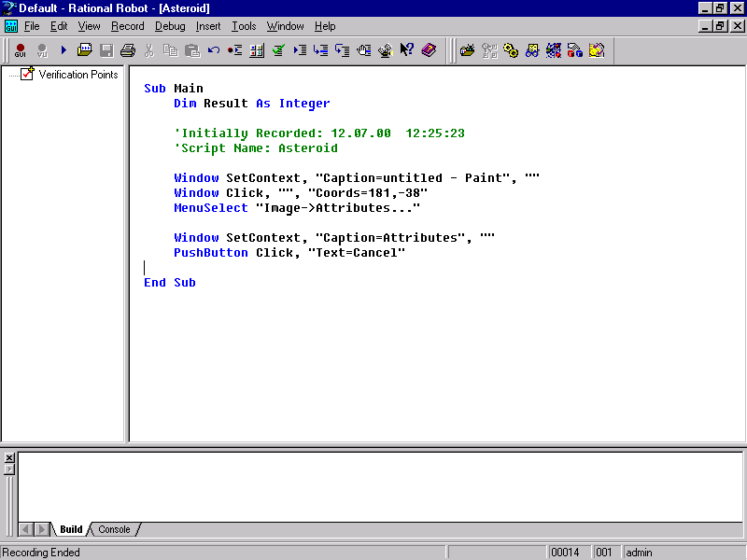Undo the last edit with the curved arrow
This screenshot has height=560, width=747.
[x=214, y=50]
